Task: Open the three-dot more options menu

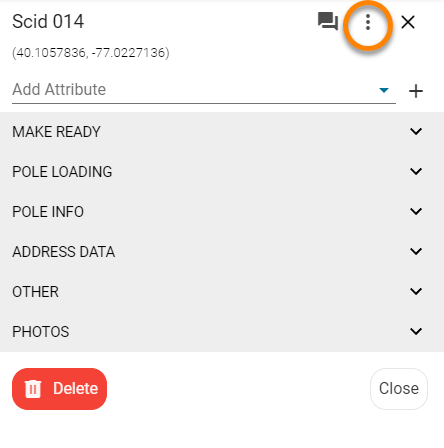Action: (x=368, y=22)
